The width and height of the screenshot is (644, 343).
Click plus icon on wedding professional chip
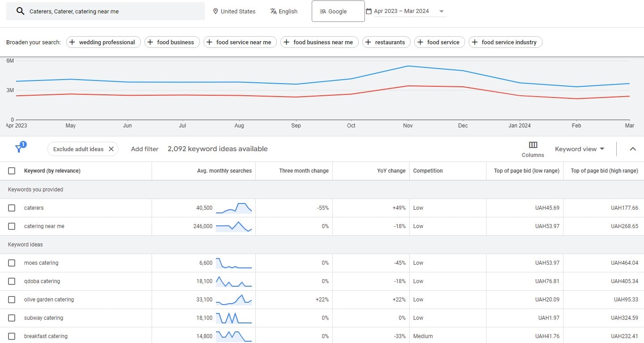pos(72,42)
